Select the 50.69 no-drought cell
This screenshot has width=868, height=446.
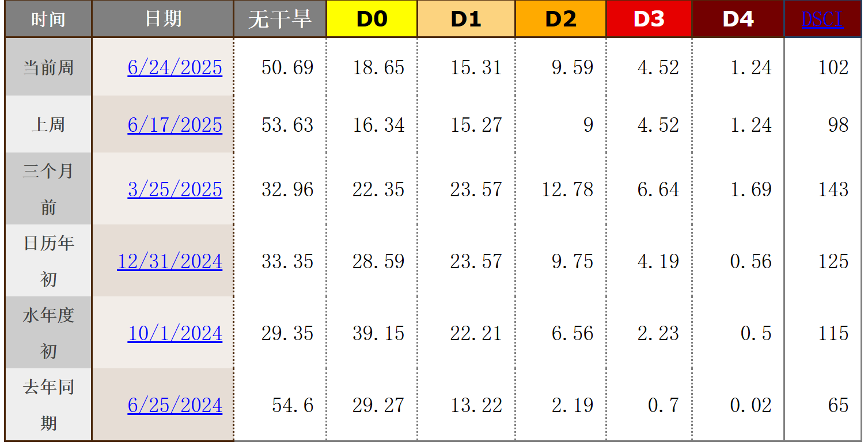287,68
